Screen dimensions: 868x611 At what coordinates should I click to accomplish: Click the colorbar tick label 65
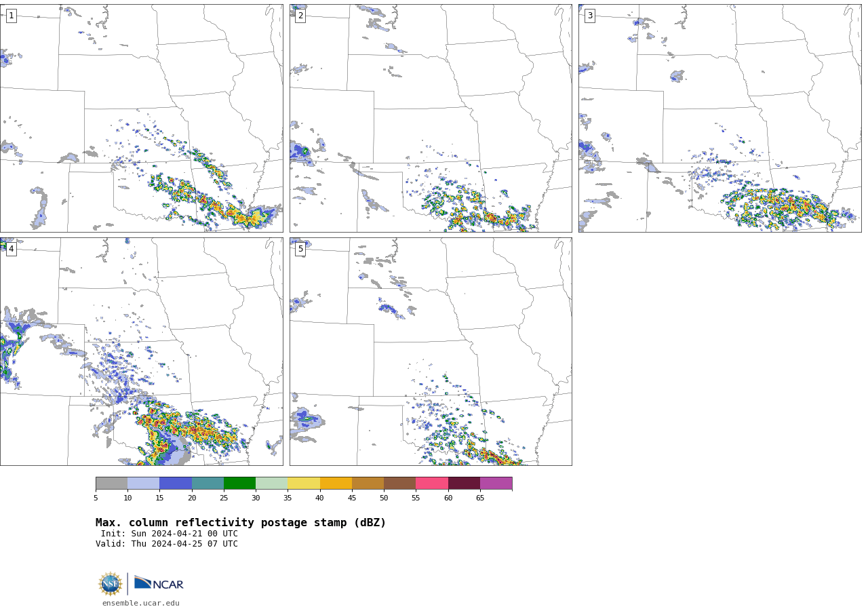tap(480, 498)
